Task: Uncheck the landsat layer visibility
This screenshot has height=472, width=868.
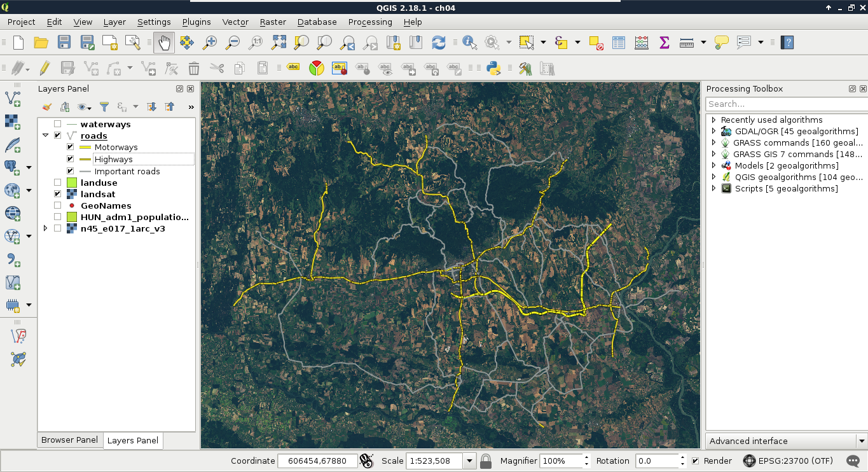Action: pos(58,194)
